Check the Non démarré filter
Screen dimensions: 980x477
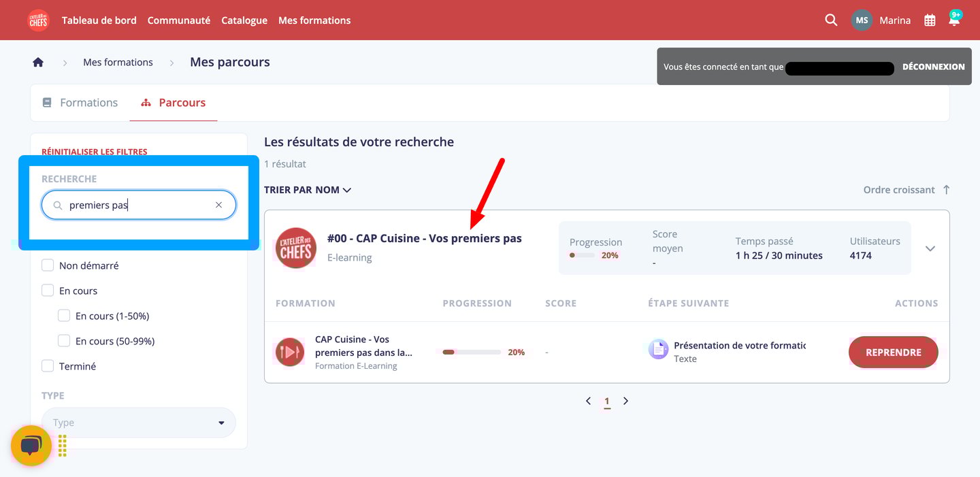(48, 265)
